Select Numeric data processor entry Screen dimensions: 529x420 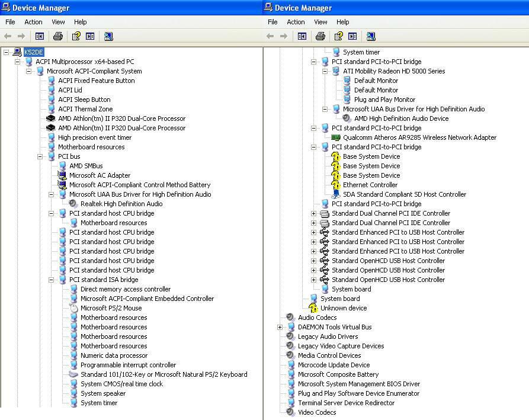(114, 355)
